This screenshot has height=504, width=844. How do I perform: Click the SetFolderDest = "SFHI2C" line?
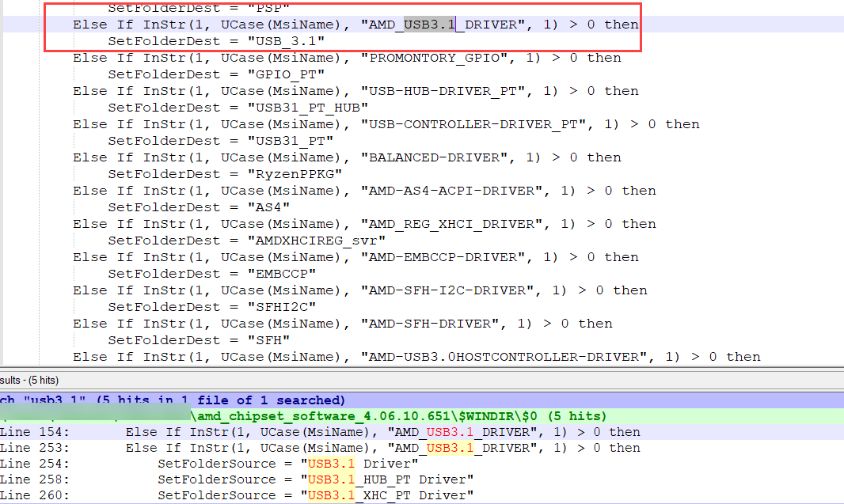[211, 307]
